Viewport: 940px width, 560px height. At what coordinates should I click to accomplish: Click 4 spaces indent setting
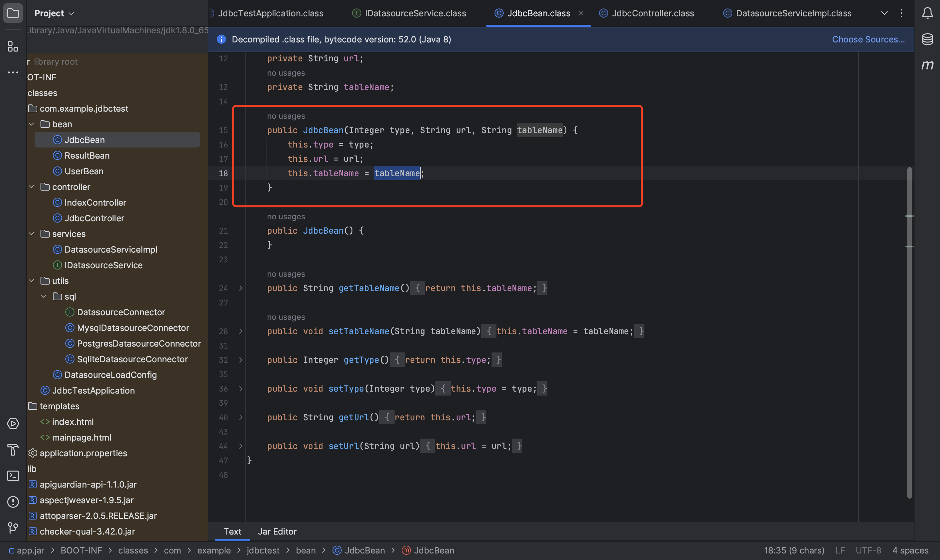pos(910,551)
